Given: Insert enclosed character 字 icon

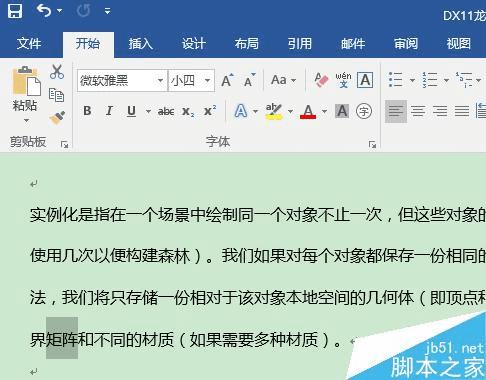Looking at the screenshot, I should tap(364, 111).
